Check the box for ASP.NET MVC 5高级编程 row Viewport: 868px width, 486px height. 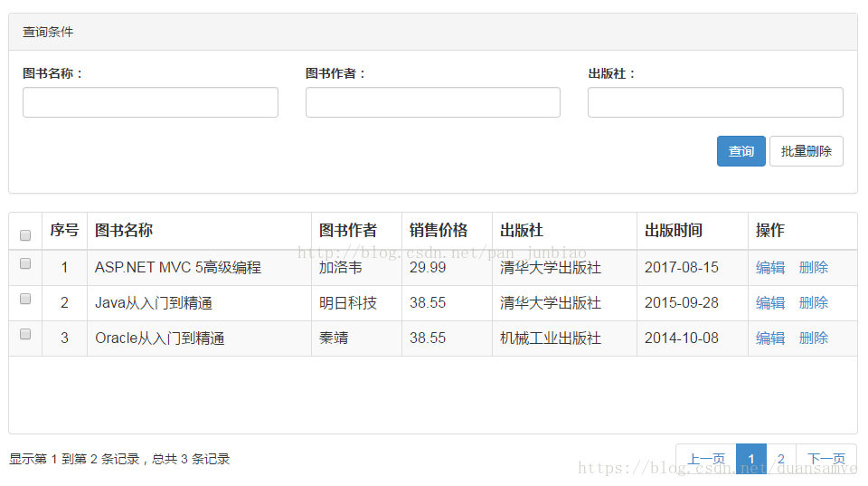tap(25, 263)
